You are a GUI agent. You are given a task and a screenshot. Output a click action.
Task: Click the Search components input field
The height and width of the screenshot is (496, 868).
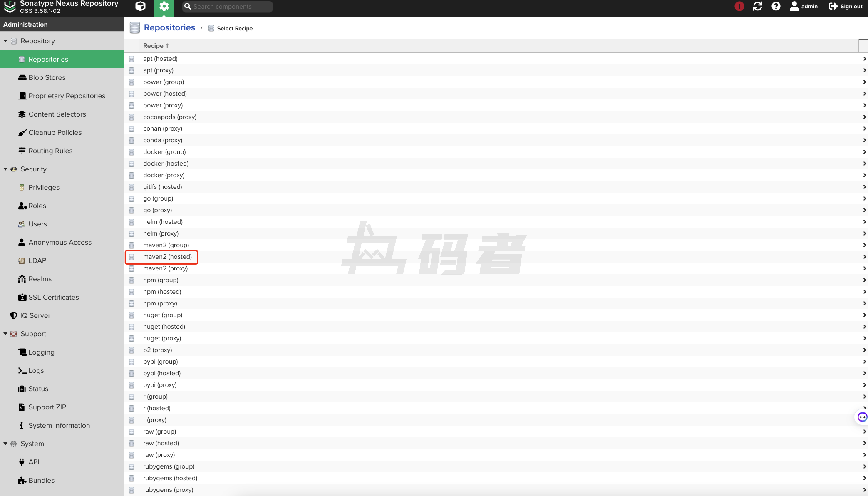point(231,7)
